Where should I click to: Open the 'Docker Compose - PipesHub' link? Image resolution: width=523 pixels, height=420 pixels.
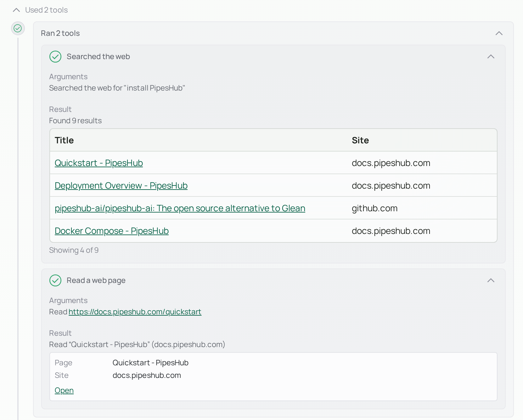coord(112,231)
